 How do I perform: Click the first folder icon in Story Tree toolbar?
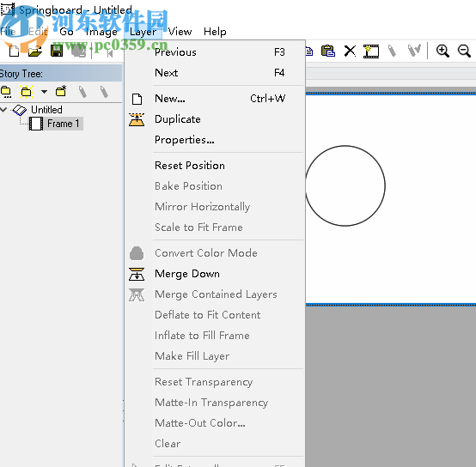coord(6,92)
